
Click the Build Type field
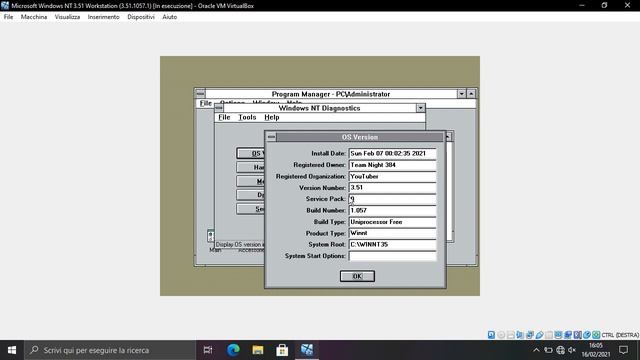pyautogui.click(x=392, y=222)
